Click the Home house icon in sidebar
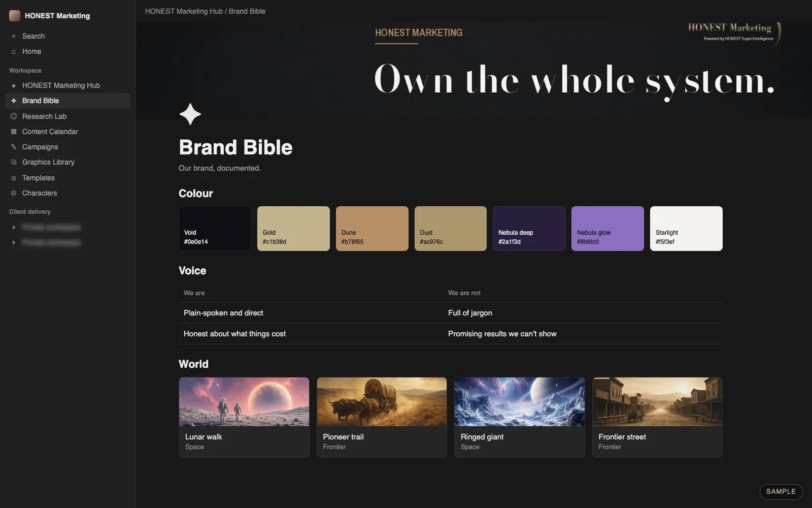The height and width of the screenshot is (508, 812). click(14, 51)
